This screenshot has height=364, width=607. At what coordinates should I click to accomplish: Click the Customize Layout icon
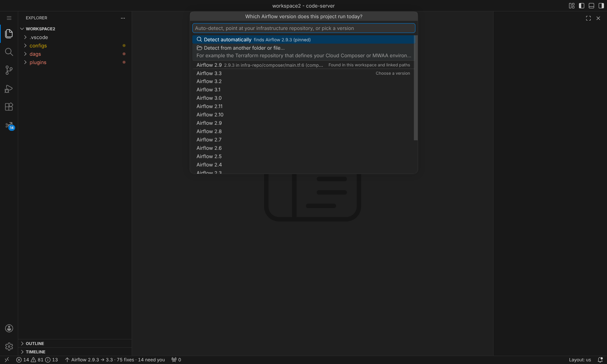pos(572,6)
